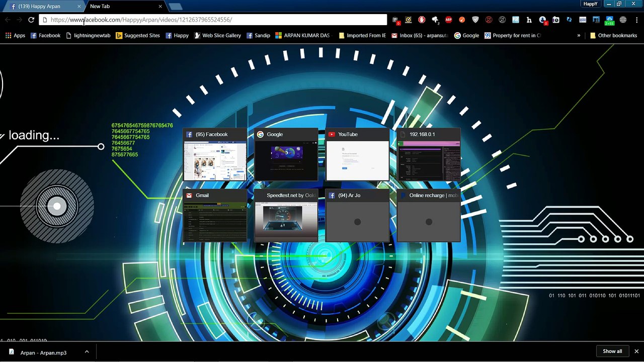Open the Imported From IE bookmarks folder

coord(362,36)
